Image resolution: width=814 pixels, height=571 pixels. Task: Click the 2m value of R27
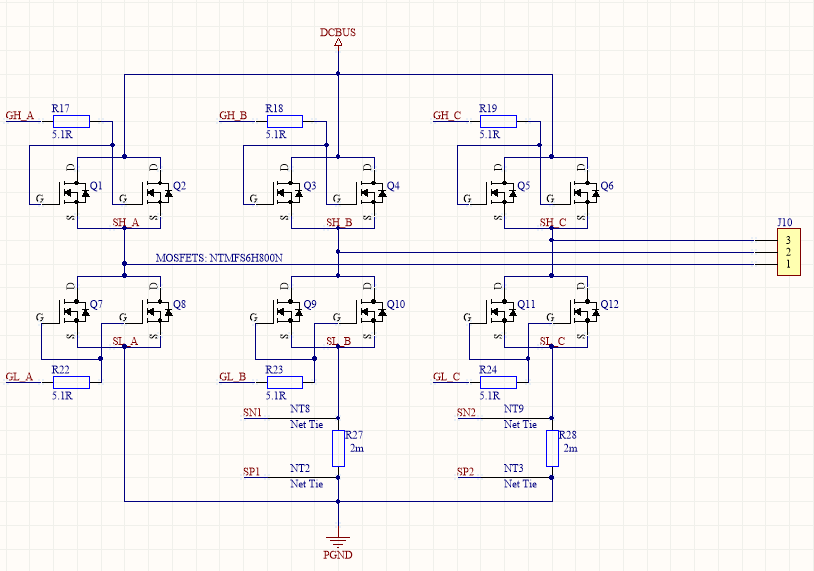[x=357, y=448]
